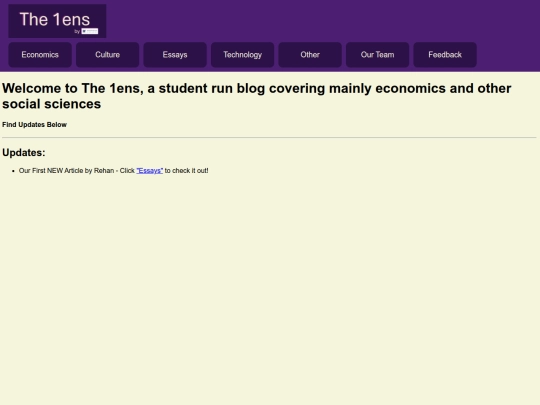Click the "Find Updates Below" text

tap(34, 125)
